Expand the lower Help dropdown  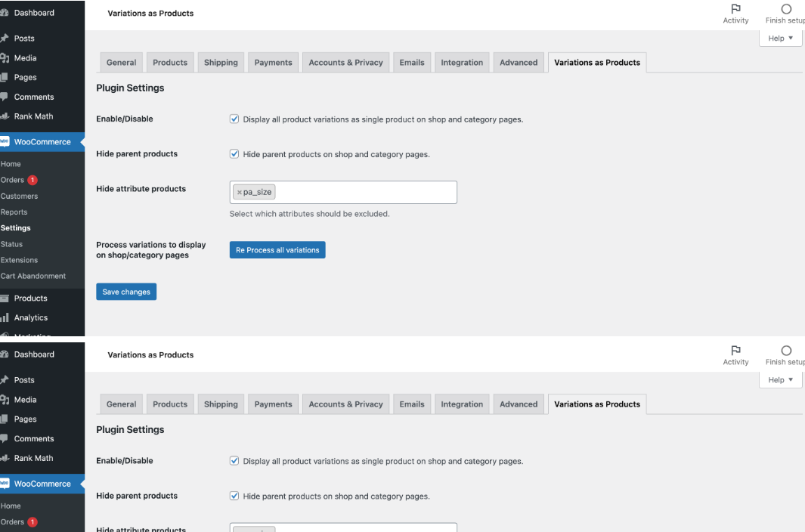pyautogui.click(x=780, y=380)
